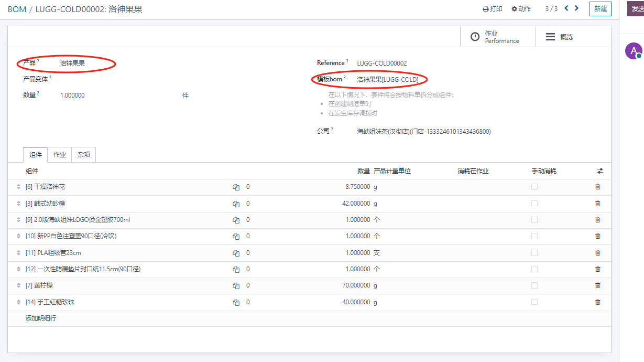Open the 模板bom selection field
Viewport: 644px width, 362px height.
point(388,80)
